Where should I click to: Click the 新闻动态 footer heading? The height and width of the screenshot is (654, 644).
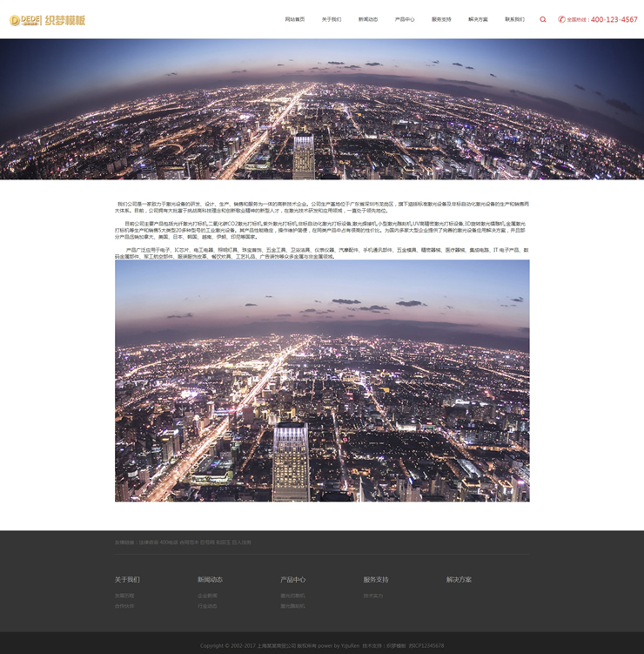point(210,579)
